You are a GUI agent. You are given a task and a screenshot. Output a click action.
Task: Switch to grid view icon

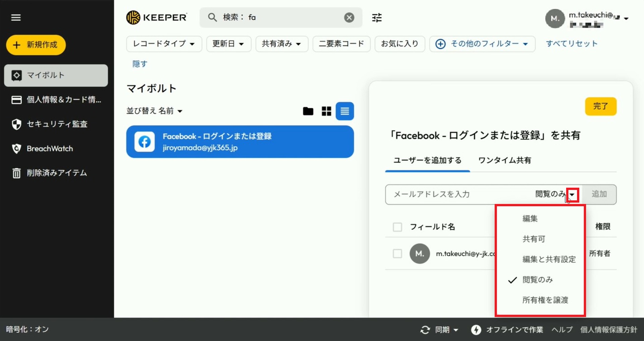pos(326,111)
